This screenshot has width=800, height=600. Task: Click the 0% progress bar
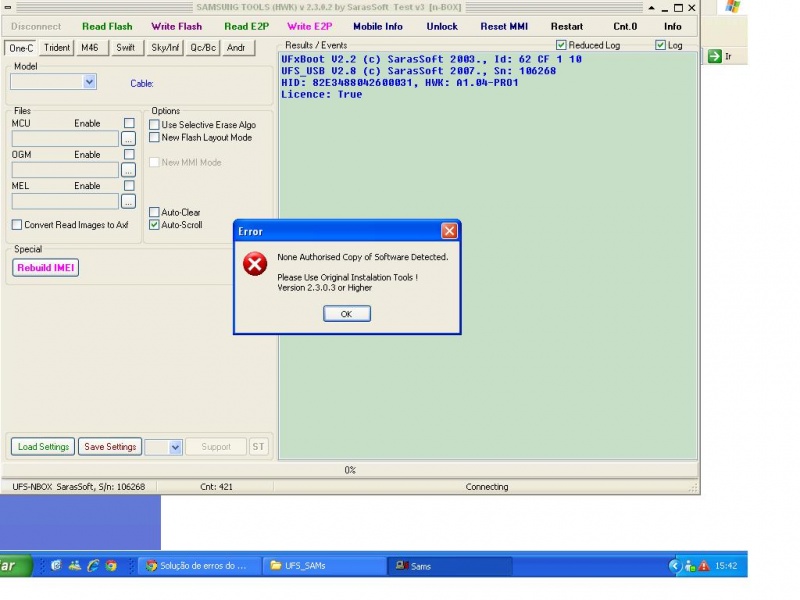[x=350, y=470]
